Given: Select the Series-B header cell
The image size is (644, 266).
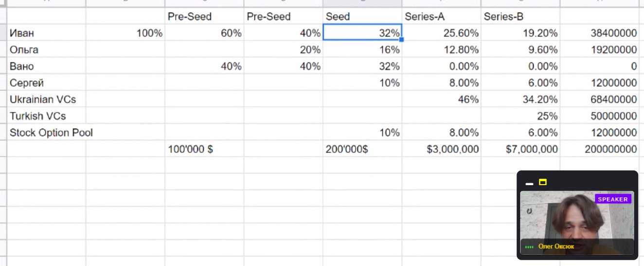Looking at the screenshot, I should [x=520, y=17].
